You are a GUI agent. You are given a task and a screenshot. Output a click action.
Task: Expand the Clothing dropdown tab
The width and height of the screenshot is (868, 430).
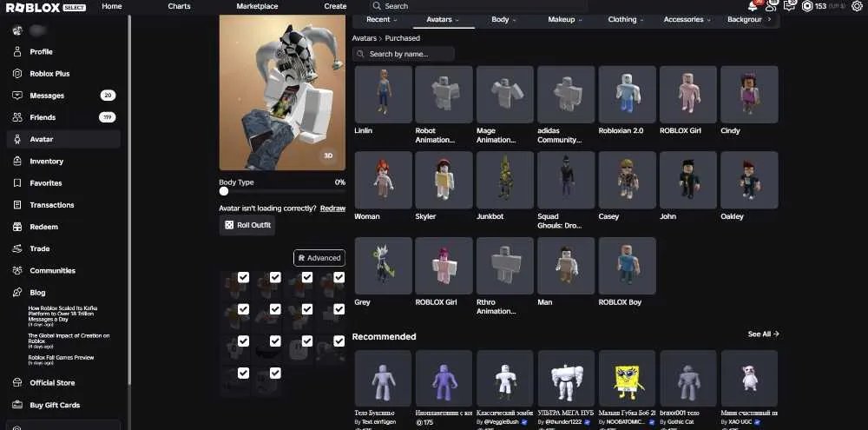[626, 19]
